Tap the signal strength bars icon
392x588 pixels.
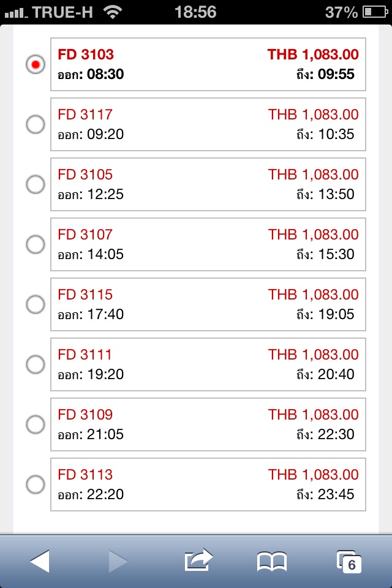tap(16, 13)
